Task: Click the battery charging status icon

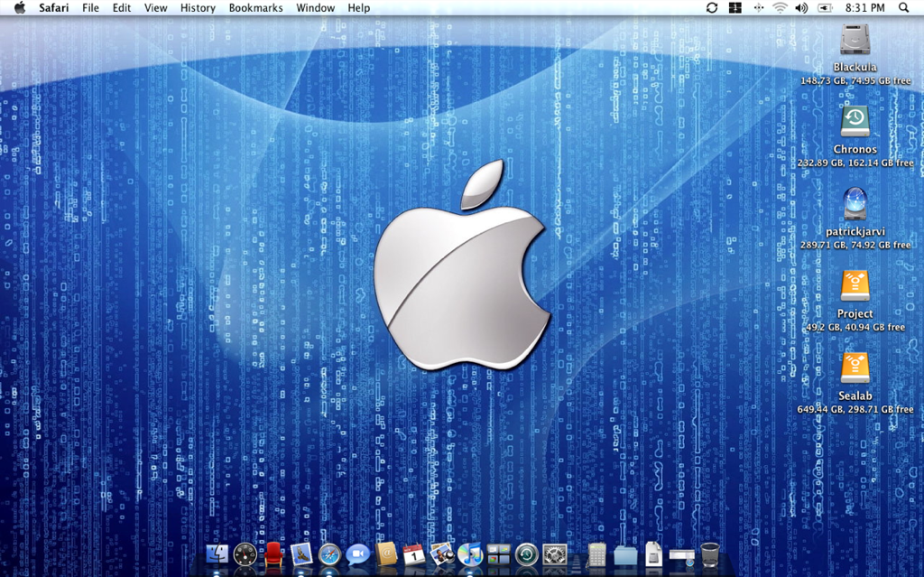Action: pyautogui.click(x=825, y=7)
